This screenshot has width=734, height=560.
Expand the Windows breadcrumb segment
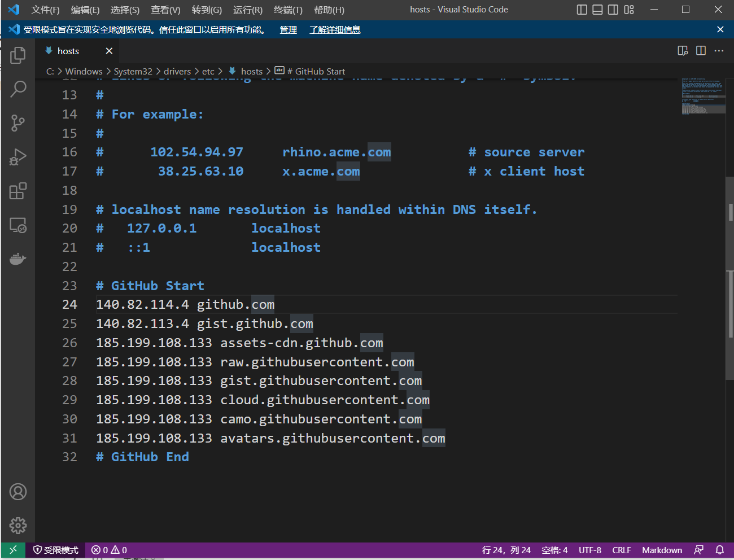[84, 71]
